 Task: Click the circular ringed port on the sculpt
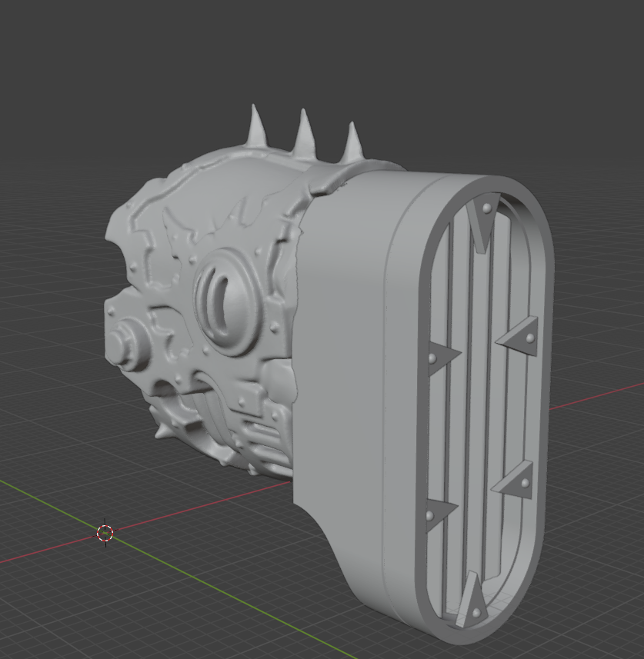click(x=228, y=301)
